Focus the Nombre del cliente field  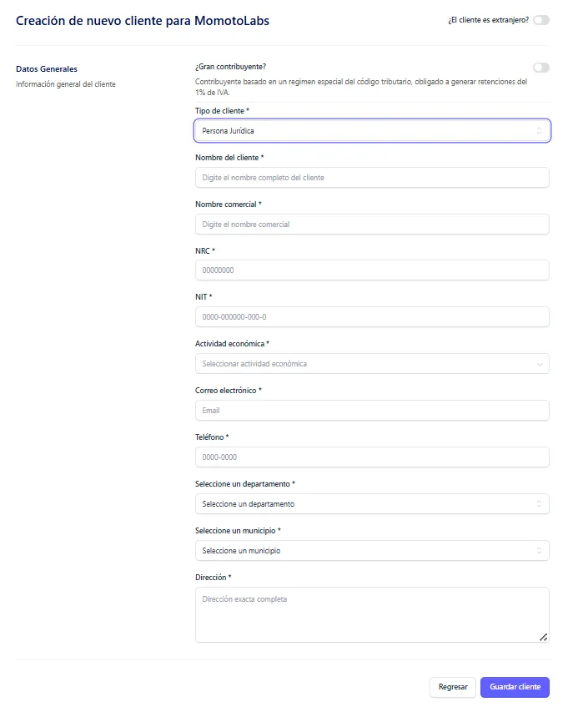click(372, 178)
